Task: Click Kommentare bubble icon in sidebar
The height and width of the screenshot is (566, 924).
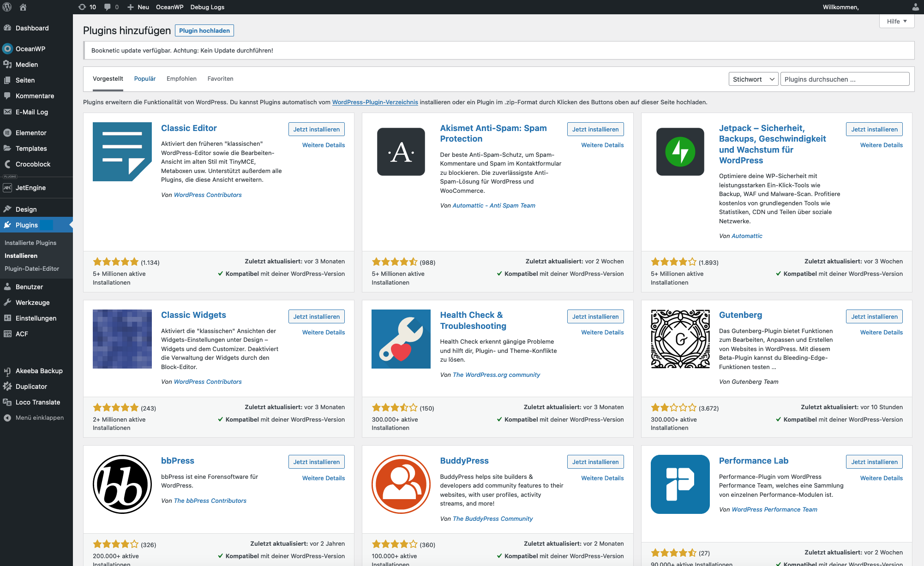Action: click(7, 96)
